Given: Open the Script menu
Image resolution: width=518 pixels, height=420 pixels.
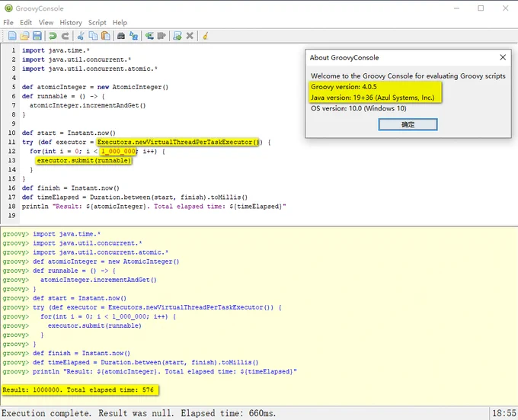Looking at the screenshot, I should [x=98, y=22].
